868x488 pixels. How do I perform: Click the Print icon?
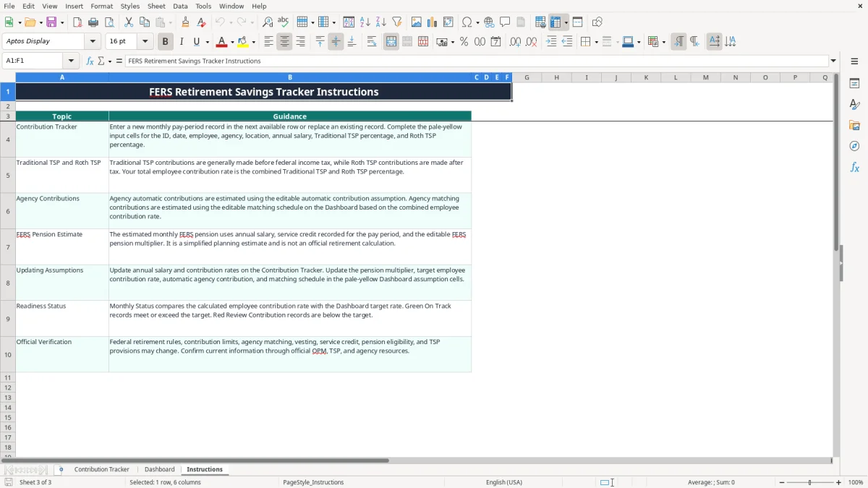coord(93,22)
